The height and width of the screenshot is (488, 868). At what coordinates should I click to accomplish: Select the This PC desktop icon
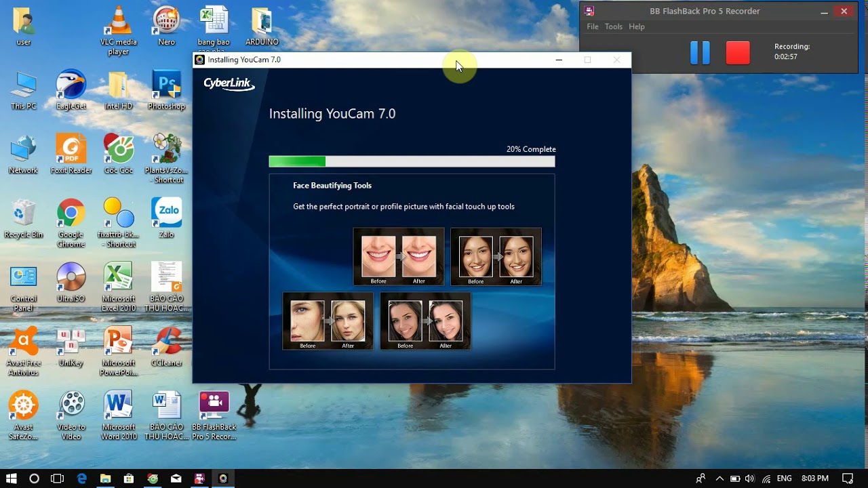click(x=24, y=90)
